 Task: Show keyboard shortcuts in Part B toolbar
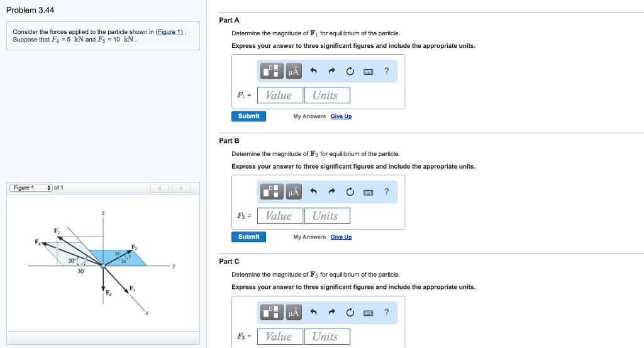[x=368, y=192]
